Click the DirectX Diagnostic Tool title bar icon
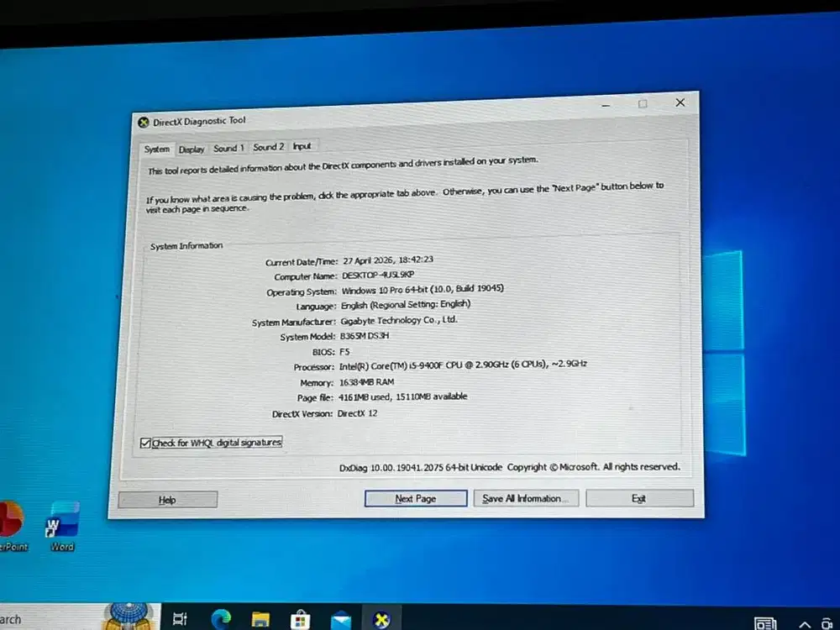 click(x=143, y=121)
